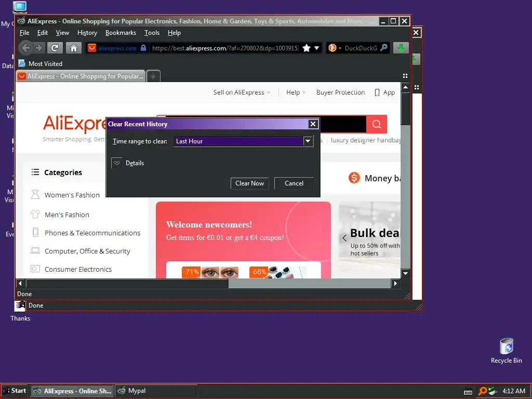The height and width of the screenshot is (399, 532).
Task: Open Phones & Telecommunications category
Action: (x=92, y=233)
